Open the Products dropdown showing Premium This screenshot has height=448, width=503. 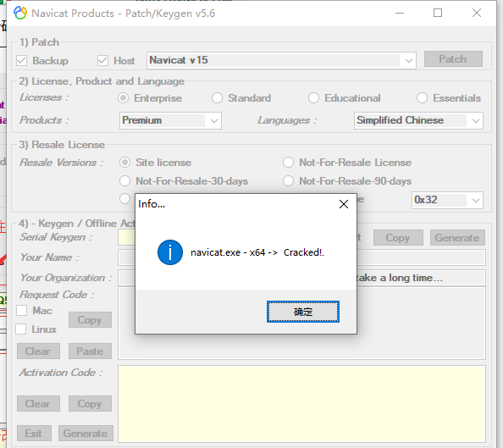(x=170, y=120)
